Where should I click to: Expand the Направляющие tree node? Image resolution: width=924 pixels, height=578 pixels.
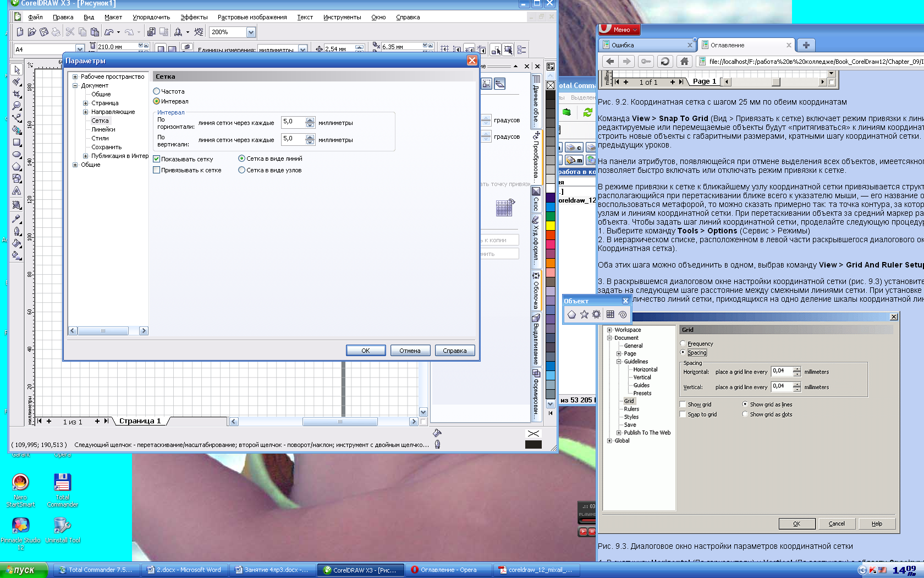point(85,112)
